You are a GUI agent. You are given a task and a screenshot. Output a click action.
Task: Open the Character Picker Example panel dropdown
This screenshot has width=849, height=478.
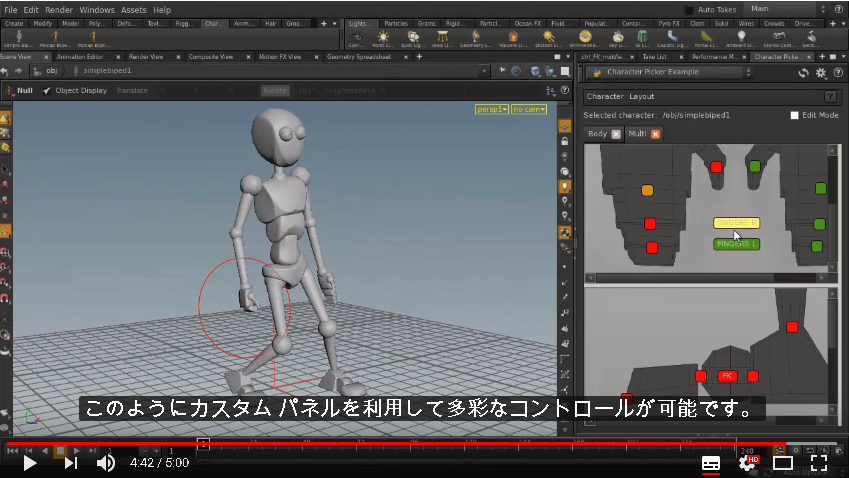pos(669,72)
